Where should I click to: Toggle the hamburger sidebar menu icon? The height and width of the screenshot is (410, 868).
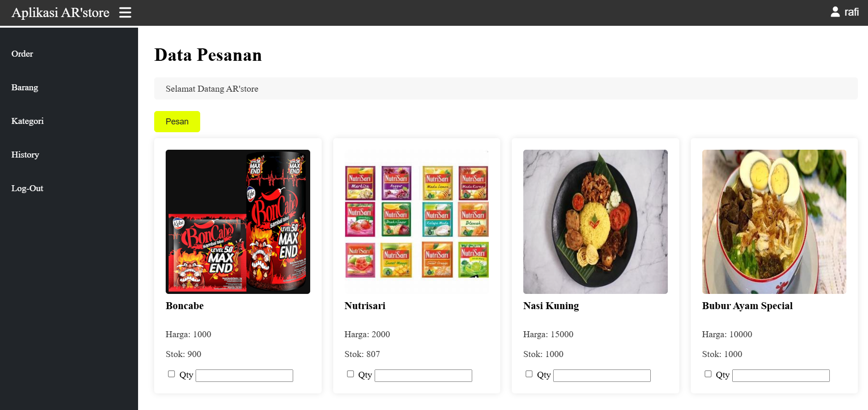[x=125, y=12]
